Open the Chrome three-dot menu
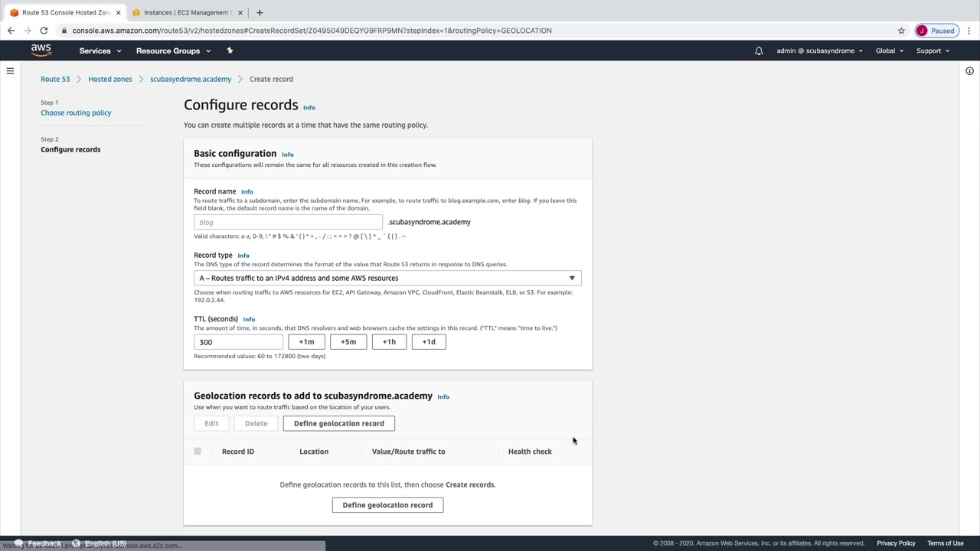The height and width of the screenshot is (551, 980). point(969,31)
